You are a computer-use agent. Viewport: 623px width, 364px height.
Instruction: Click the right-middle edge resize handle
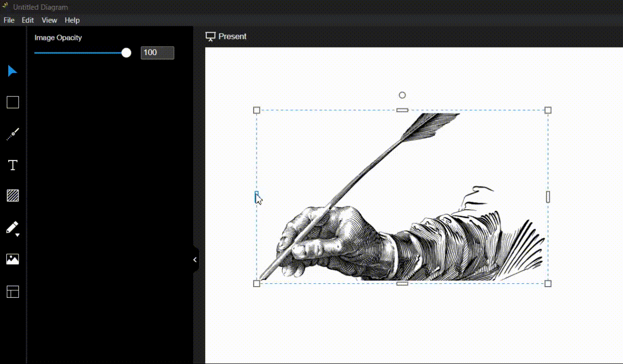[x=548, y=197]
